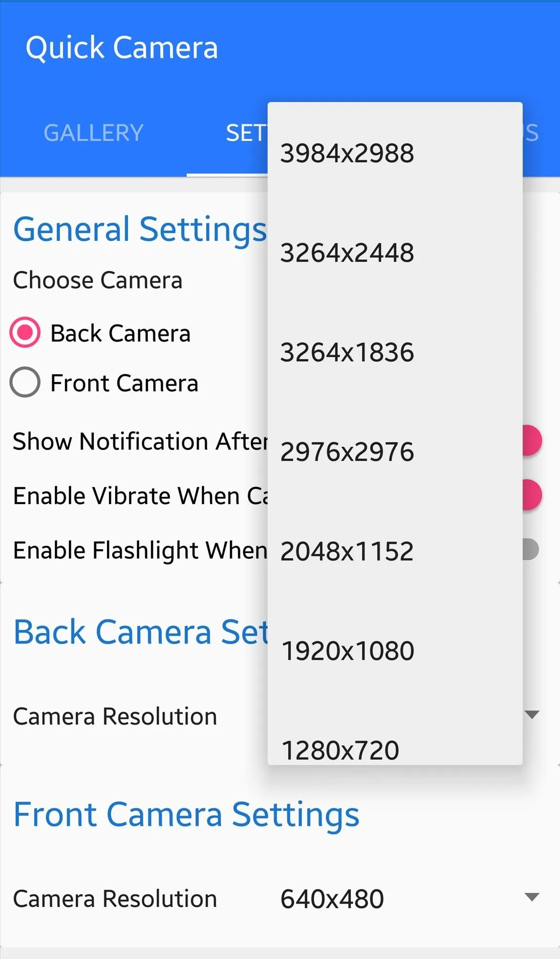Pick the 3264x1836 resolution entry
Image resolution: width=560 pixels, height=959 pixels.
click(x=395, y=352)
